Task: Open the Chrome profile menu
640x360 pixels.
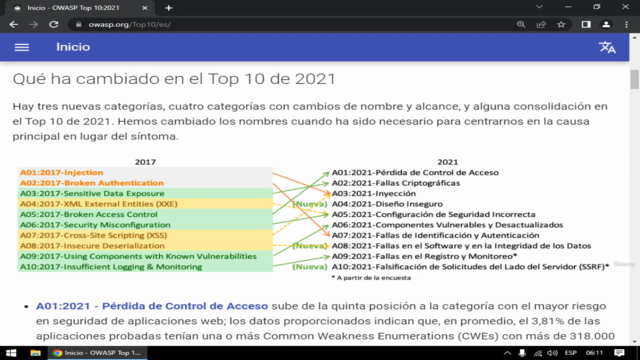Action: click(606, 24)
